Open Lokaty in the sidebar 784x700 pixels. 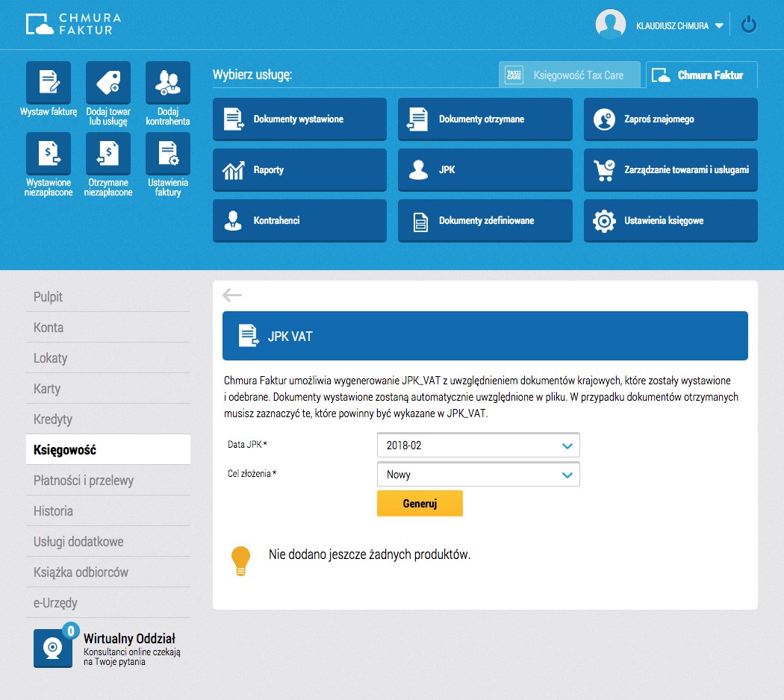108,357
